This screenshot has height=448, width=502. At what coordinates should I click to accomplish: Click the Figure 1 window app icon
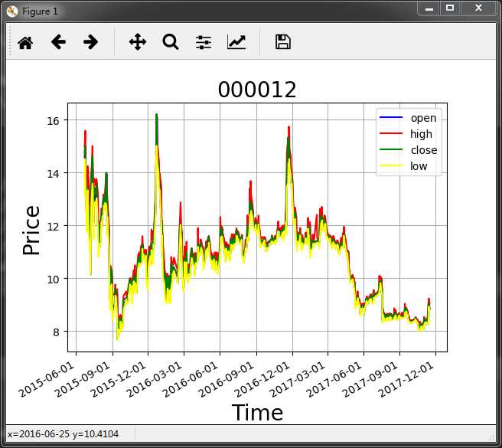coord(11,11)
